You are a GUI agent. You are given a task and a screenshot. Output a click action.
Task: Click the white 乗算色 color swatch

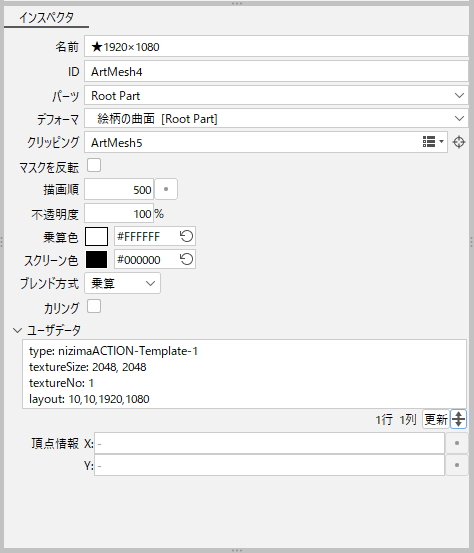(96, 236)
